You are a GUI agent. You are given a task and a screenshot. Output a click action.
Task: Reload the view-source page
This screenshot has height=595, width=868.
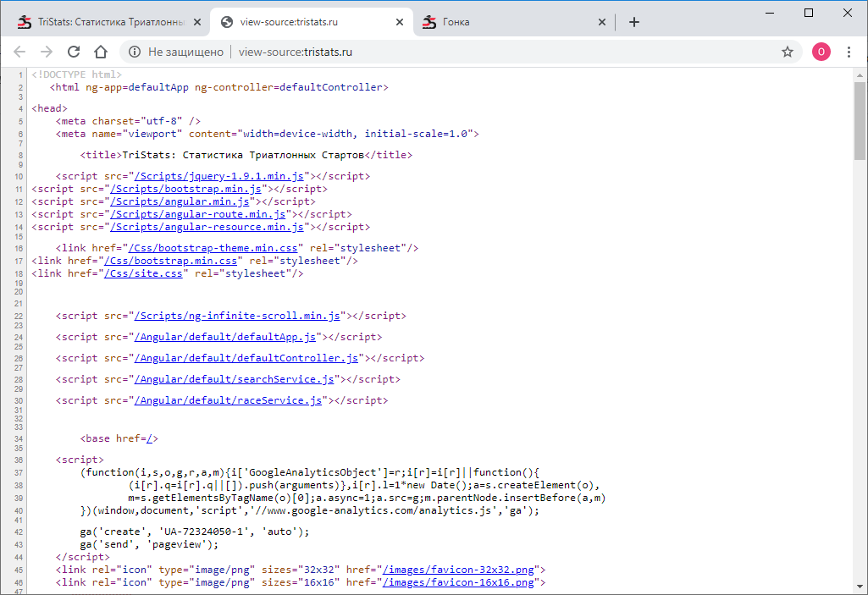point(74,52)
